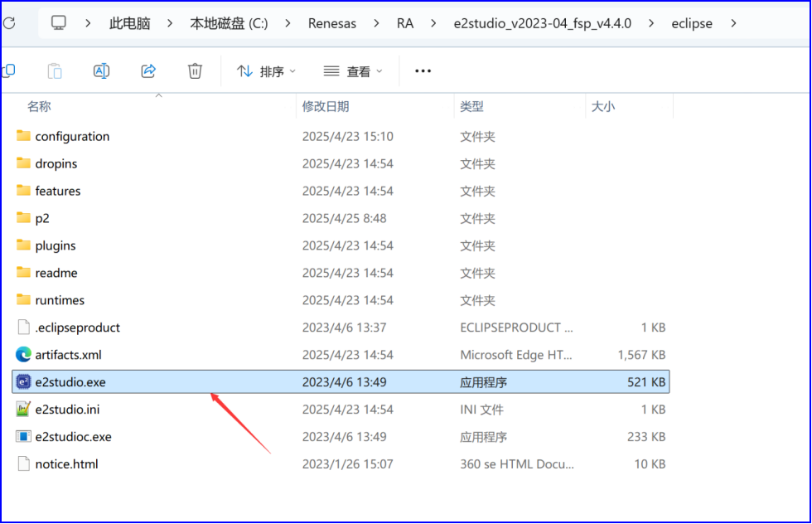The image size is (812, 524).
Task: Expand chevron after 本地磁盘 (C:)
Action: [x=288, y=23]
